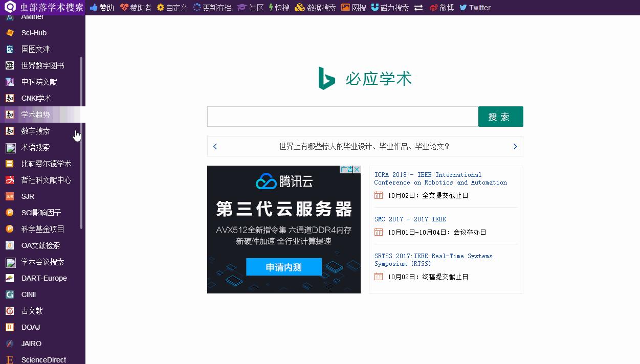The width and height of the screenshot is (640, 364).
Task: Select the 磁力搜索 magnet search icon
Action: coord(390,8)
